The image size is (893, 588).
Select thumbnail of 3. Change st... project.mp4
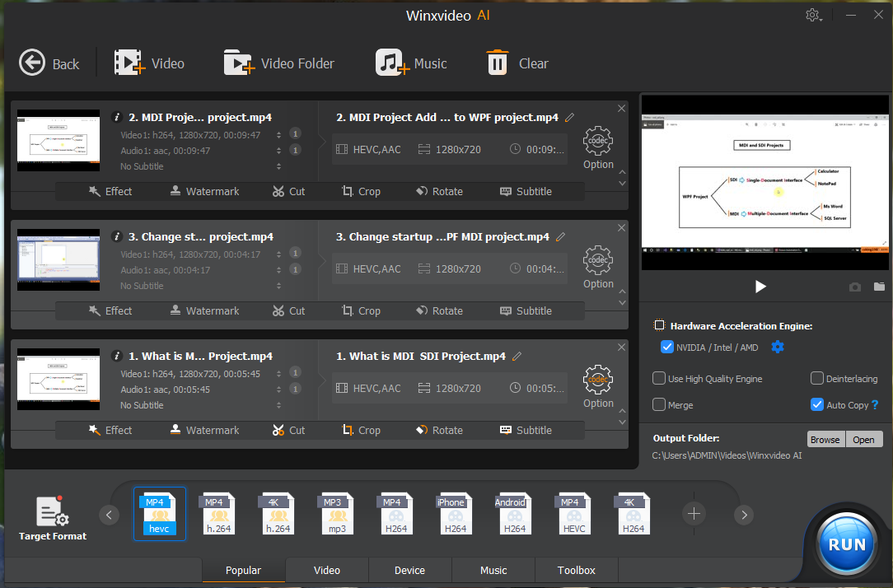click(x=58, y=259)
